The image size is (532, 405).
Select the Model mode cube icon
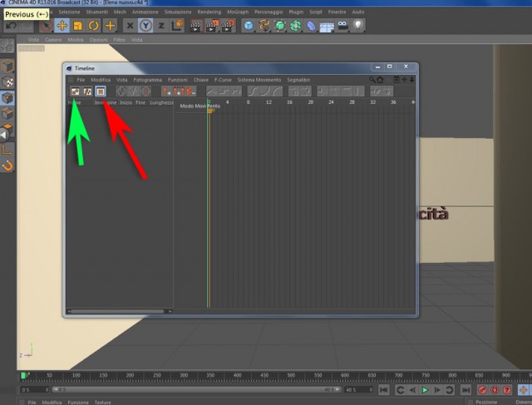click(7, 66)
